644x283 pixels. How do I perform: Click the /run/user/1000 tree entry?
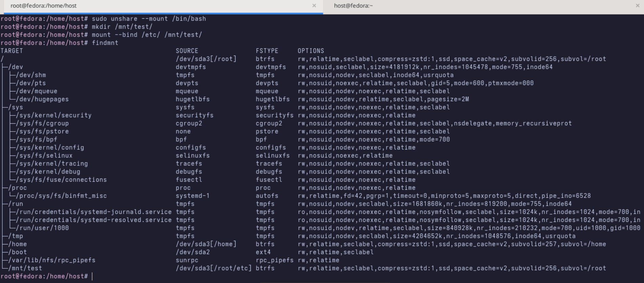[x=42, y=228]
